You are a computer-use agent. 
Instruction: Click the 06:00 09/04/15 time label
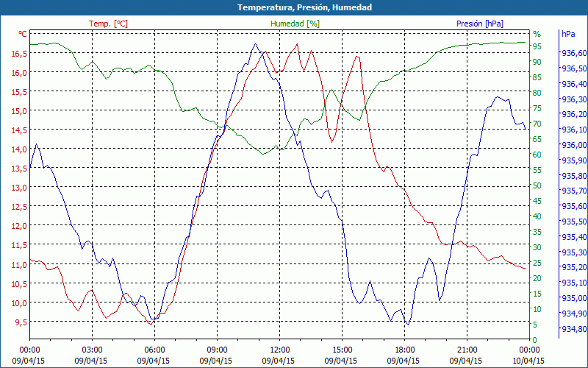[154, 355]
